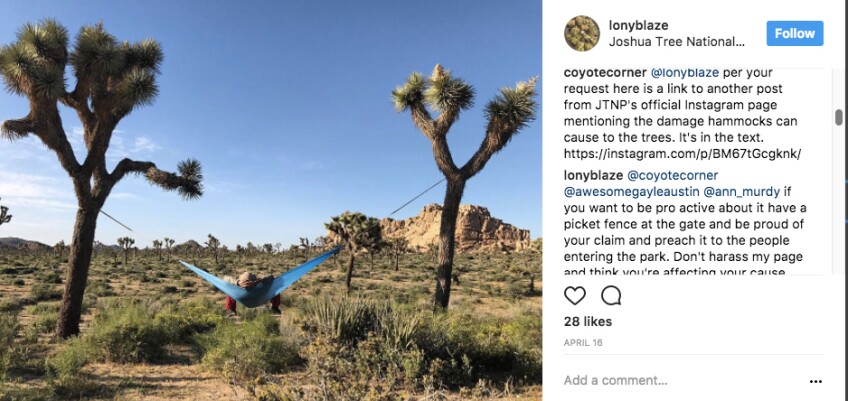Screen dimensions: 848x401
Task: Open the Joshua Tree National location link
Action: [x=677, y=42]
